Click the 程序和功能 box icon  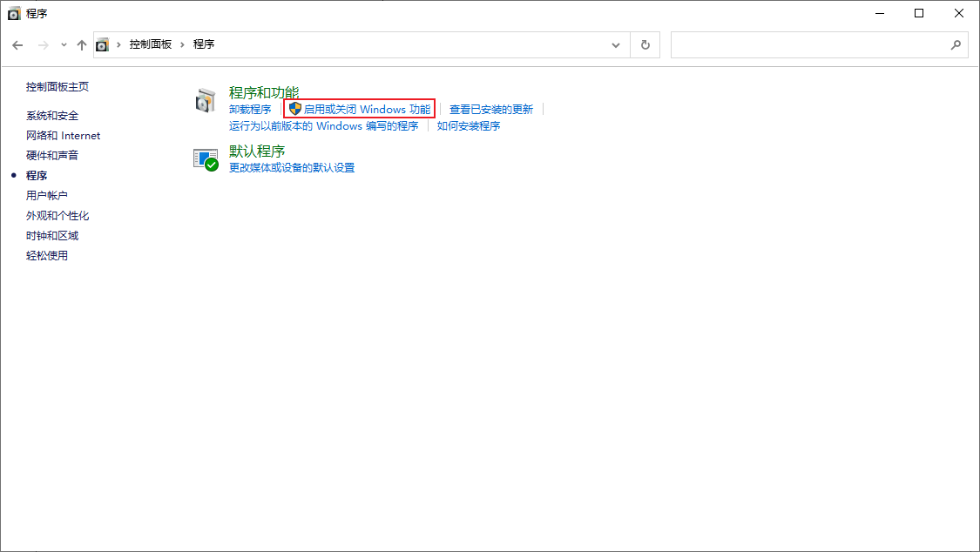pyautogui.click(x=206, y=100)
